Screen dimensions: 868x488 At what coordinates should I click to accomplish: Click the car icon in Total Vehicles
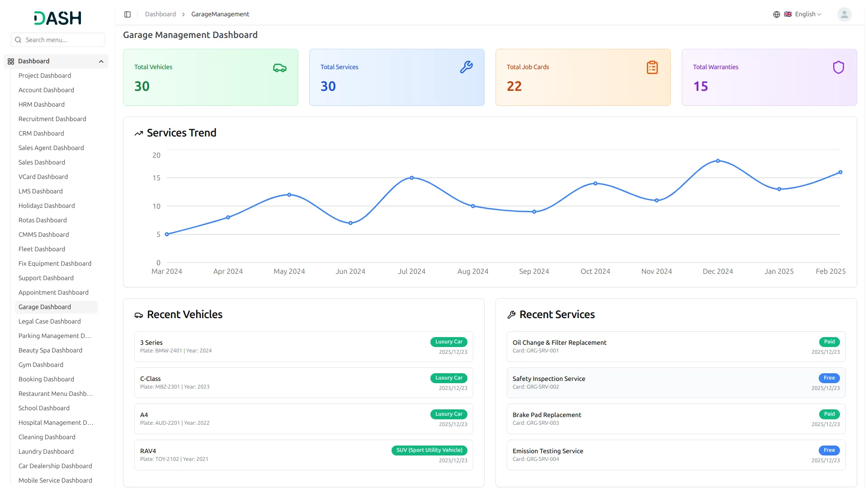click(x=279, y=68)
